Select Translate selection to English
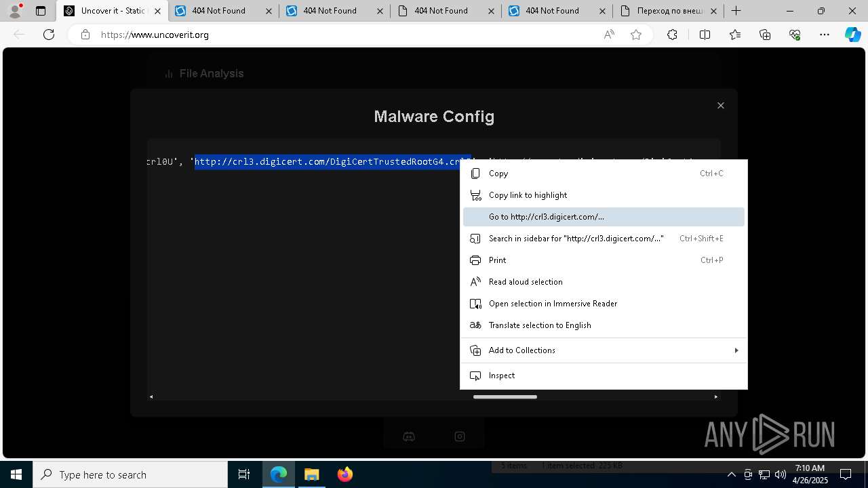This screenshot has width=868, height=488. (x=604, y=325)
